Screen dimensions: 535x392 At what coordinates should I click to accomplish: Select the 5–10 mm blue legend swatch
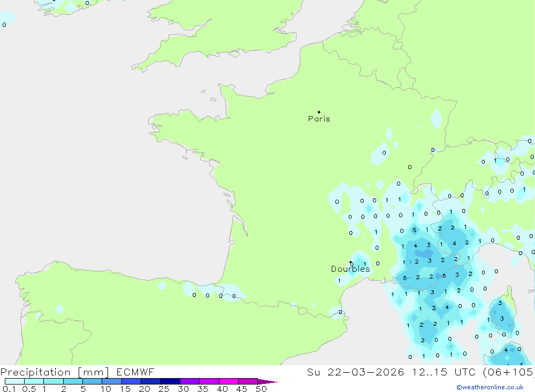pos(92,381)
